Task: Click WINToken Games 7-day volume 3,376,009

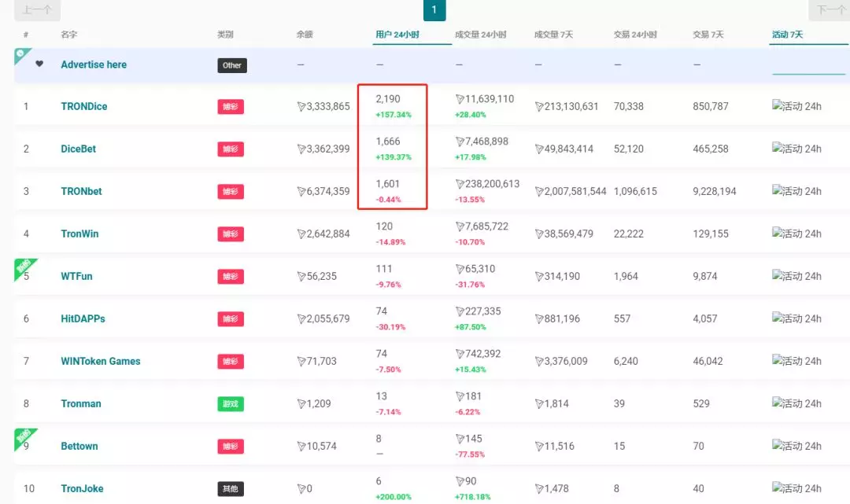Action: (561, 361)
